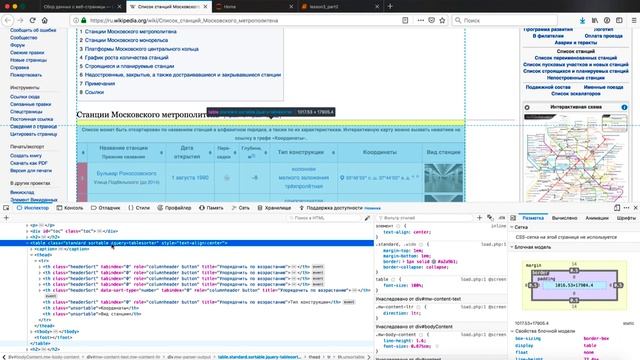This screenshot has height=360, width=640.
Task: Collapse the Блочная модель section
Action: coord(512,247)
